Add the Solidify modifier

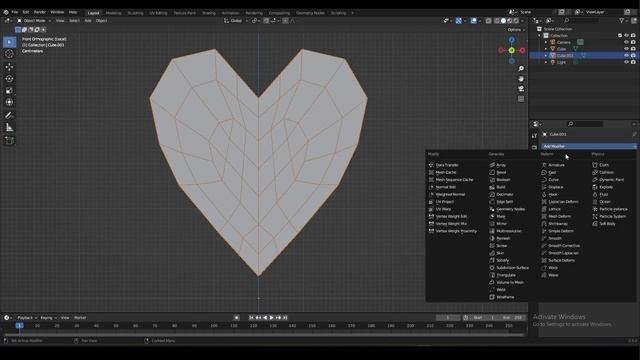click(x=502, y=260)
